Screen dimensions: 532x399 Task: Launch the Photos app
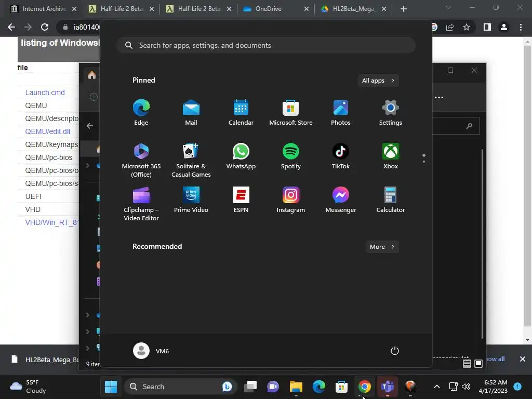coord(341,112)
